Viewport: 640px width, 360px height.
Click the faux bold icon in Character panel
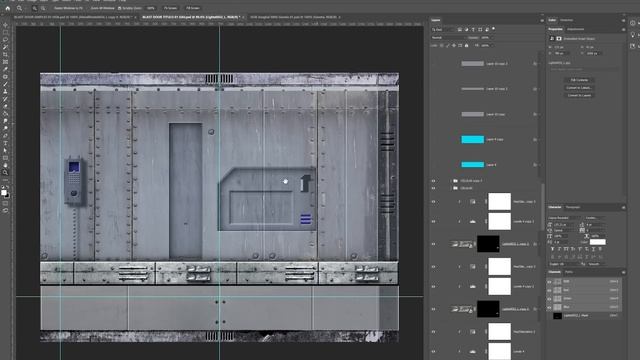(553, 249)
